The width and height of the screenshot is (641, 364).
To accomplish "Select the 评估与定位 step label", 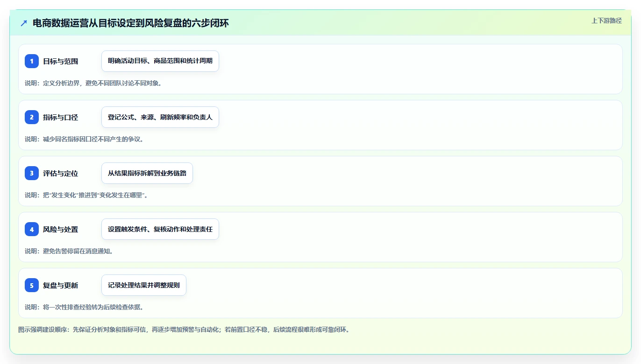I will click(x=60, y=173).
